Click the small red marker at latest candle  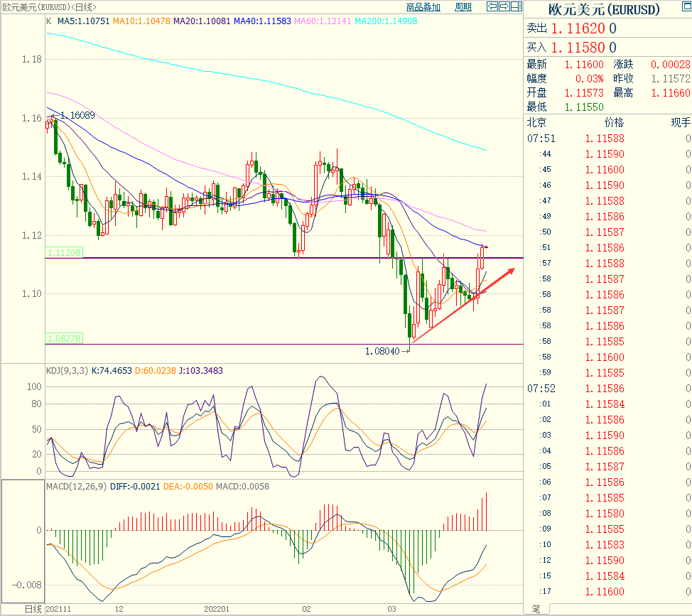click(x=485, y=246)
